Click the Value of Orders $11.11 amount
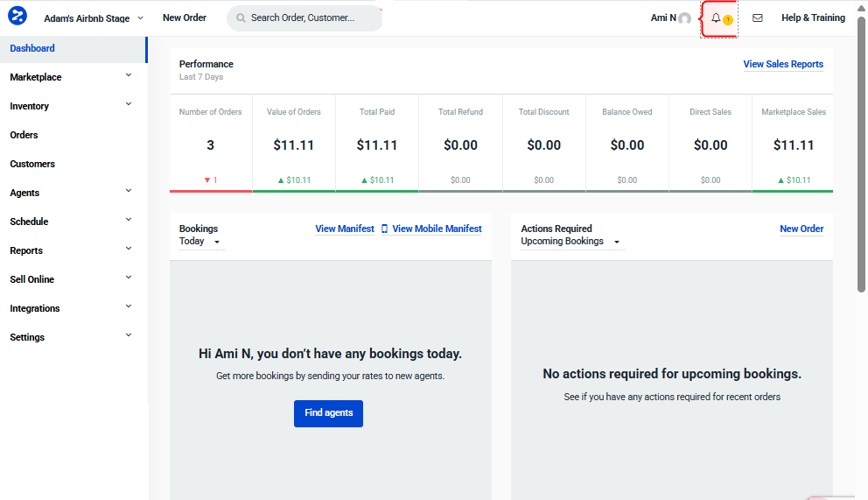This screenshot has height=500, width=868. [293, 145]
